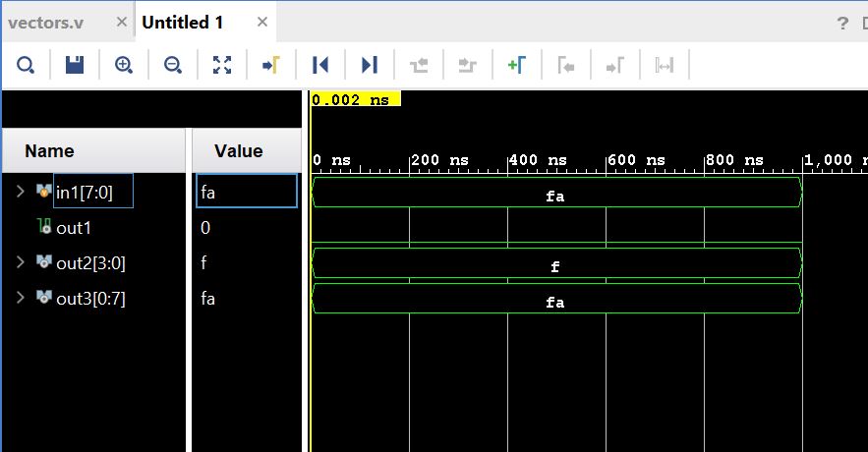Click the search magnifier icon in toolbar
868x452 pixels.
[x=26, y=65]
